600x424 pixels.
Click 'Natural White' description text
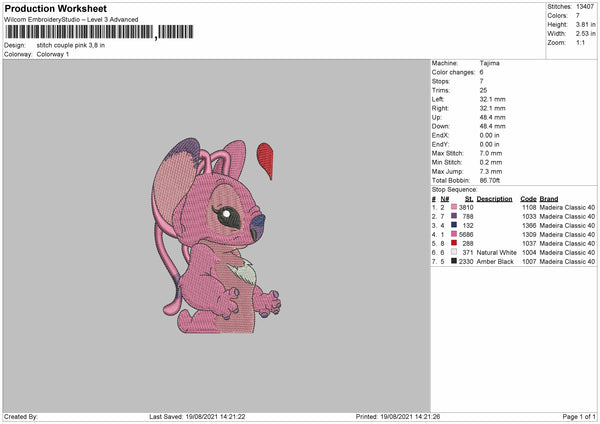tap(497, 253)
